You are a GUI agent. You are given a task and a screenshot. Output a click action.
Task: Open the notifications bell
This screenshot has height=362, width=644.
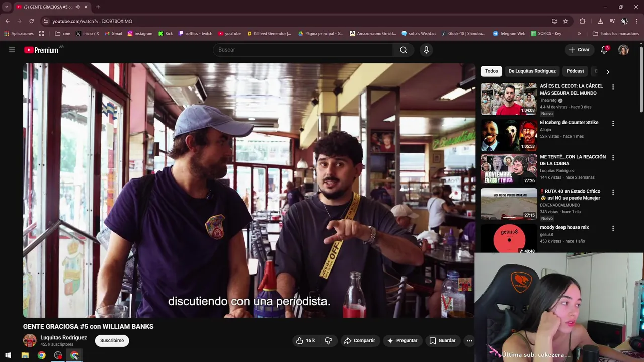point(604,50)
